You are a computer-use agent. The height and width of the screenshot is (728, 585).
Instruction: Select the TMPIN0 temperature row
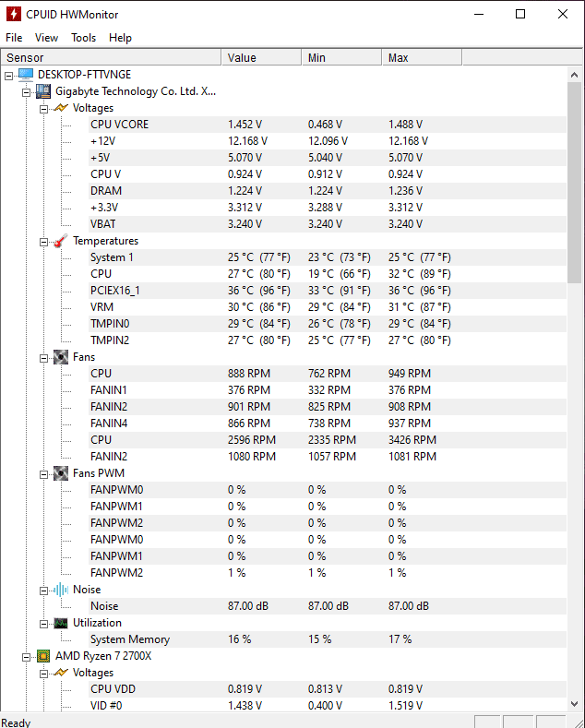[328, 324]
